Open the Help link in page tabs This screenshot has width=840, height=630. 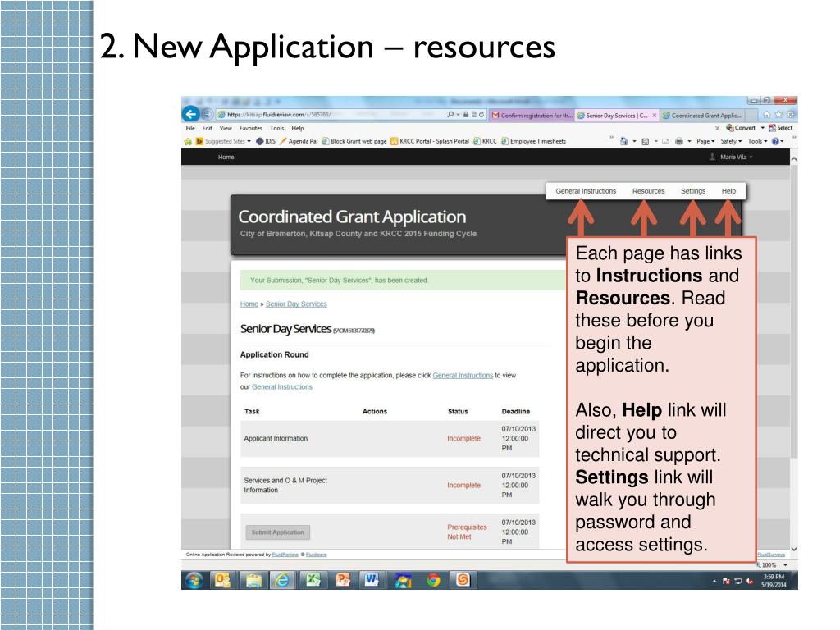(x=728, y=191)
